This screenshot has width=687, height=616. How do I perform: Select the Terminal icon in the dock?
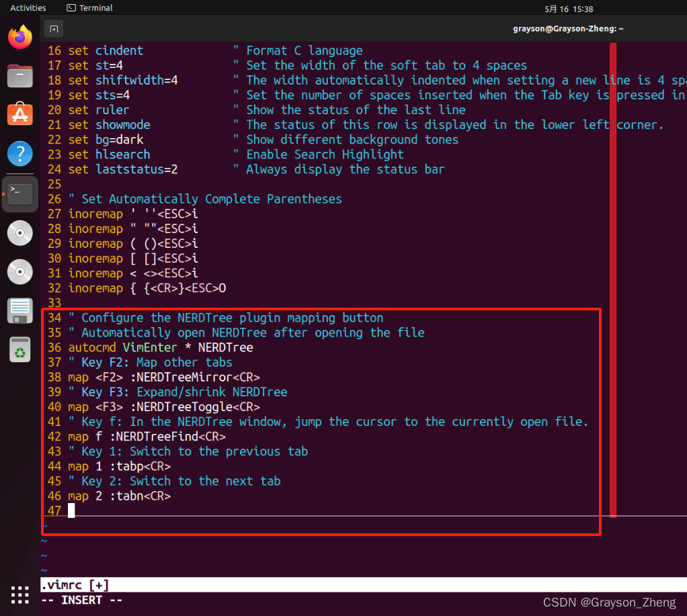click(x=20, y=193)
